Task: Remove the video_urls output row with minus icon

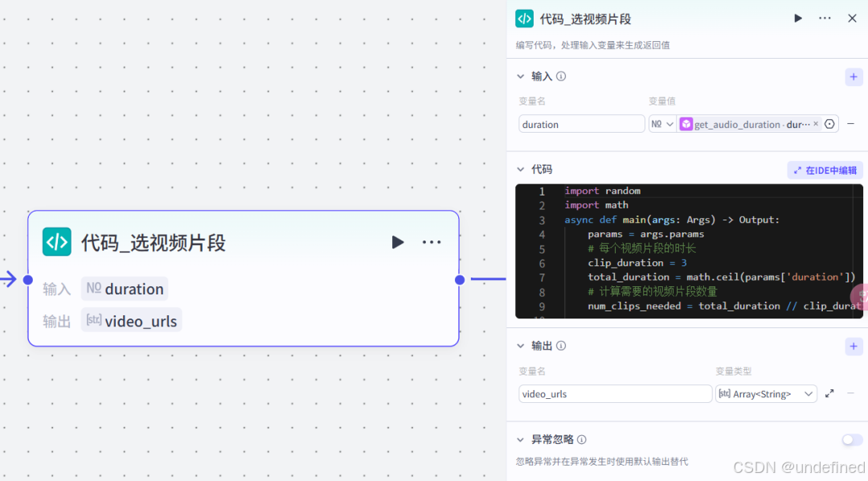Action: pos(851,393)
